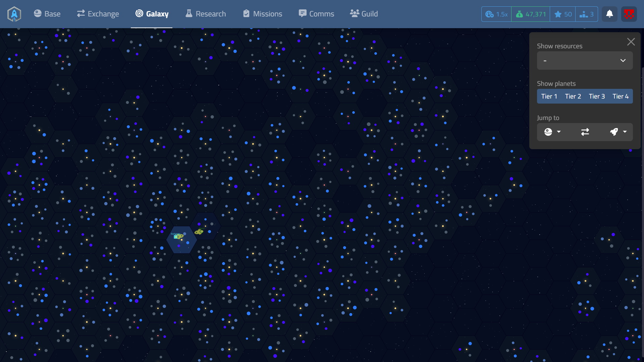This screenshot has height=362, width=644.
Task: Click the ranking indicator showing 3
Action: point(587,14)
